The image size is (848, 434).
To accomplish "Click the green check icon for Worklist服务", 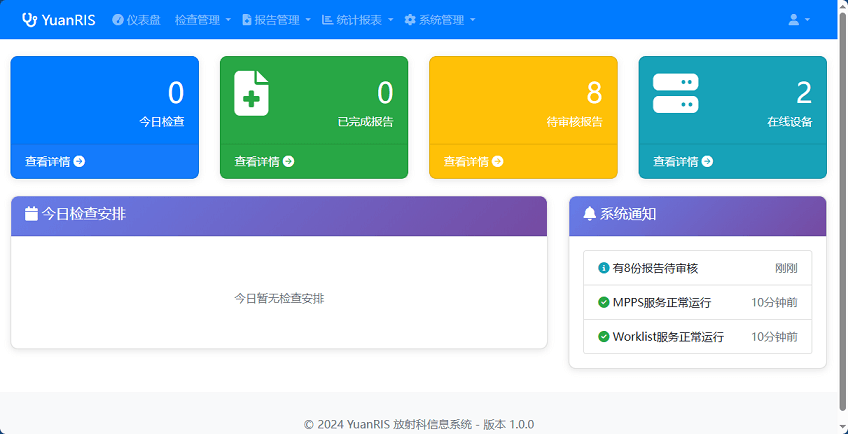I will pos(604,337).
